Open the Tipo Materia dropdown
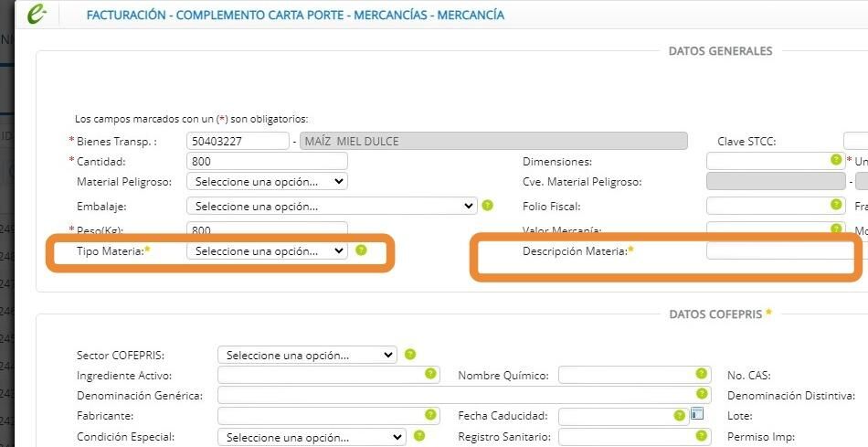The width and height of the screenshot is (868, 447). coord(267,250)
